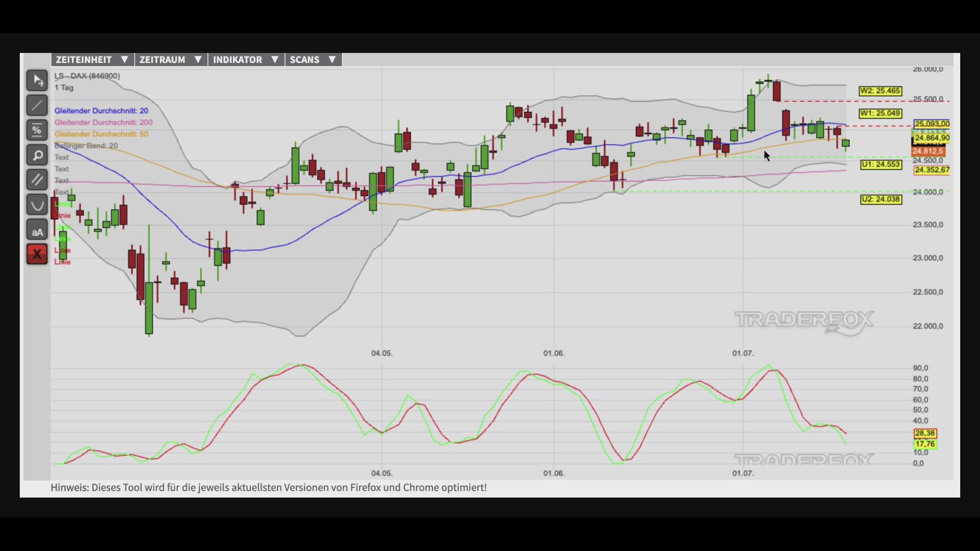The height and width of the screenshot is (551, 980).
Task: Click the U1: 24.553 support label
Action: tap(881, 164)
